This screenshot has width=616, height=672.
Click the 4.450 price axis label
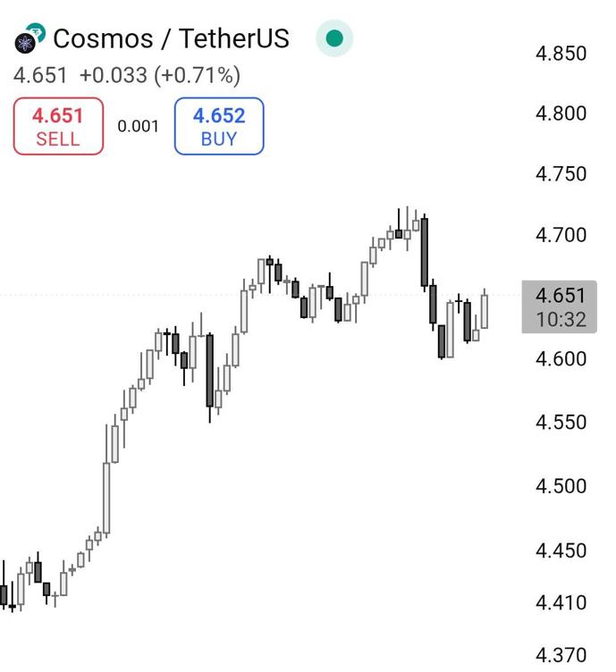tap(561, 550)
